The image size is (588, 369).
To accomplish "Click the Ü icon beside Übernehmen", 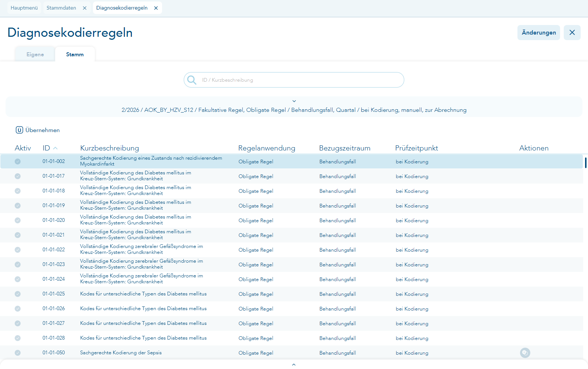I will 19,130.
